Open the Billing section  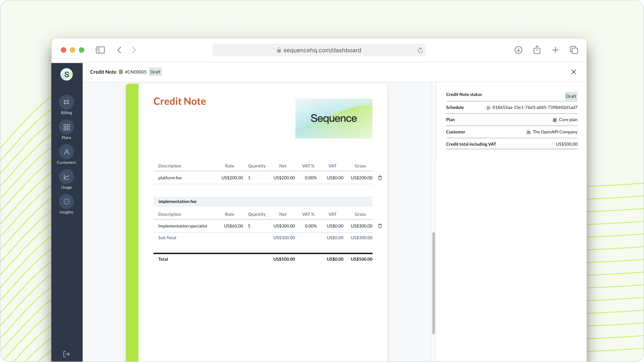67,106
